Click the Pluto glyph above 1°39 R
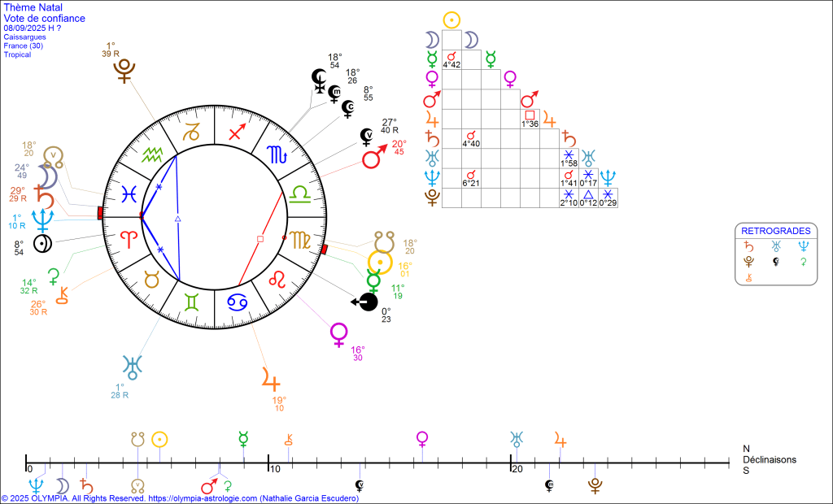The width and height of the screenshot is (833, 504). click(x=124, y=72)
